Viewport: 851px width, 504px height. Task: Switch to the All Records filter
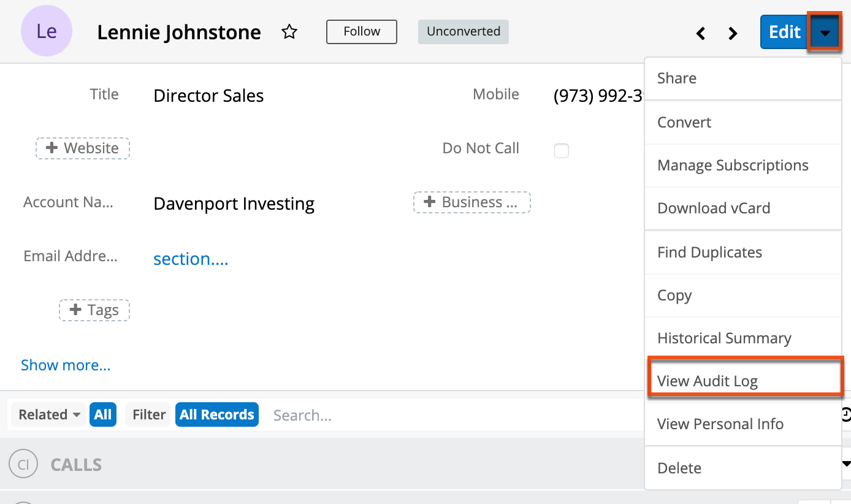tap(216, 414)
